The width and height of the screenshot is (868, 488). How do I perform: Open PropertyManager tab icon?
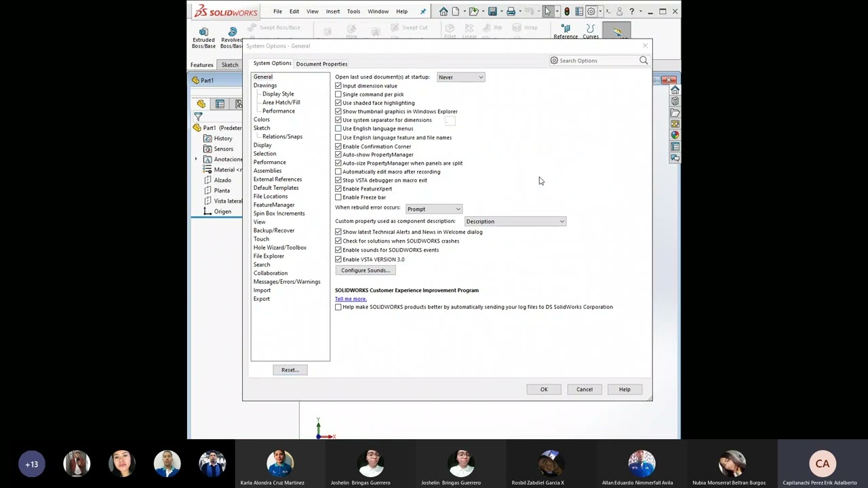(220, 104)
